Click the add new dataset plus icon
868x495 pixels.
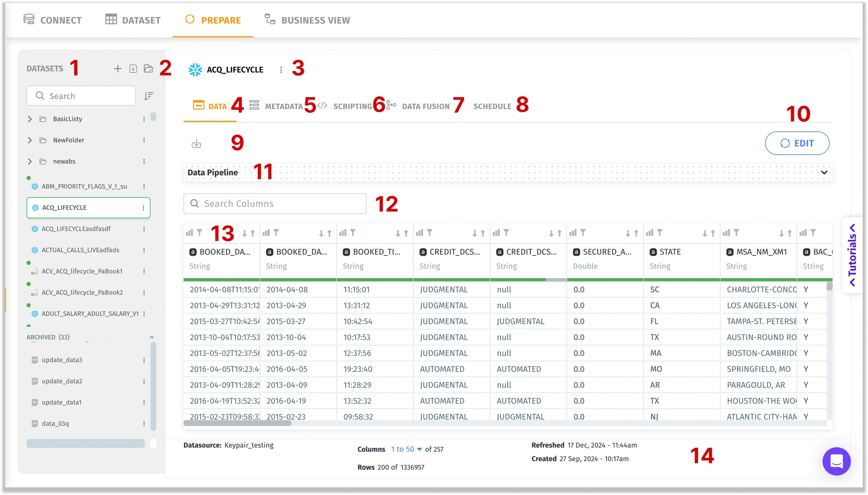(x=118, y=69)
